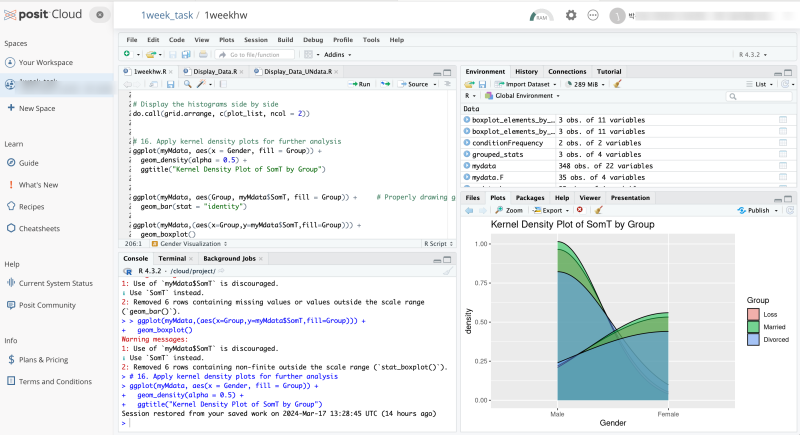
Task: Click the find/replace magnifier icon in editor
Action: (x=188, y=84)
